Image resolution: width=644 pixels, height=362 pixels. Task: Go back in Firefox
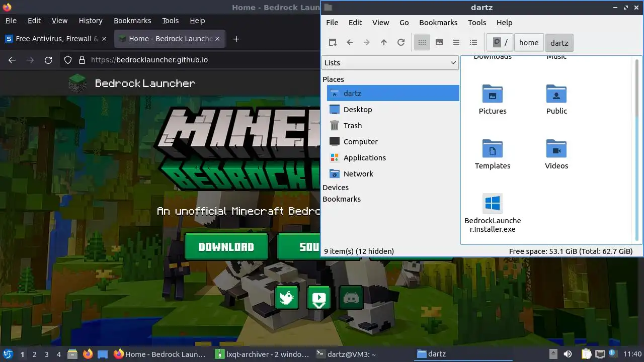tap(12, 60)
